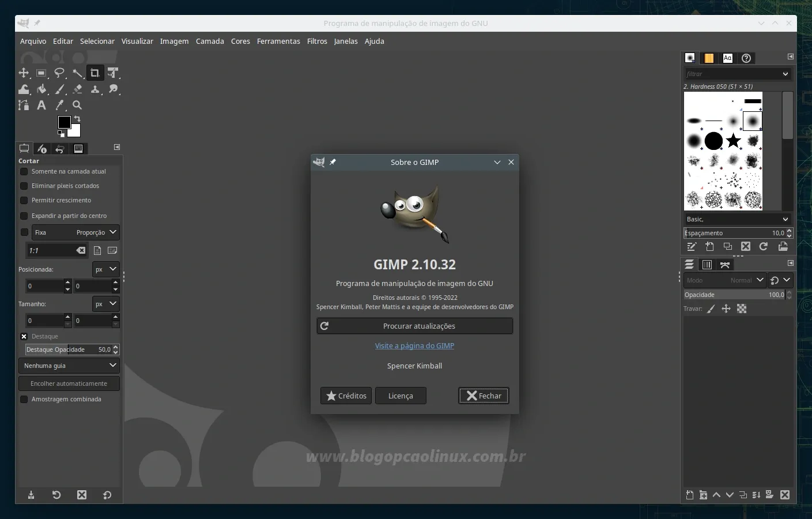Screen dimensions: 812x519
Task: Tick 'Eliminar píxeis cortados' checkbox
Action: pos(24,186)
